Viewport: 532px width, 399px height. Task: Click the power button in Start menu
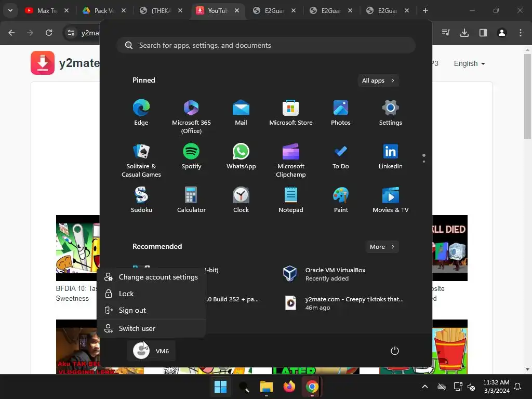(x=395, y=351)
